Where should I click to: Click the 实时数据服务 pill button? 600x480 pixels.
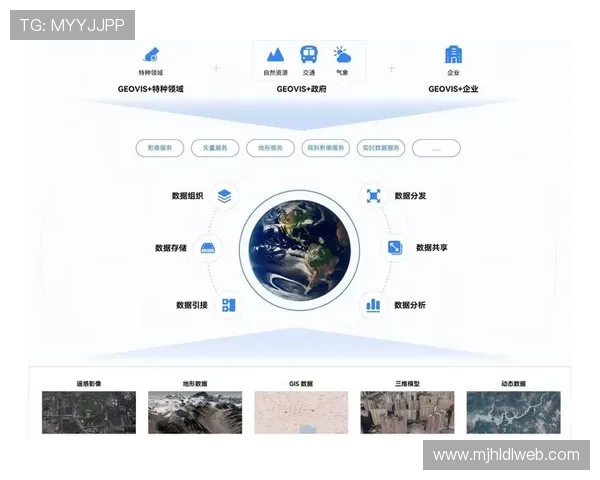[380, 148]
